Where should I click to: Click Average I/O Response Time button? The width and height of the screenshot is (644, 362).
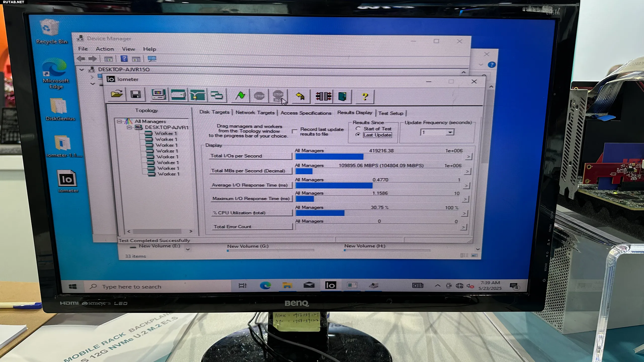pyautogui.click(x=251, y=185)
